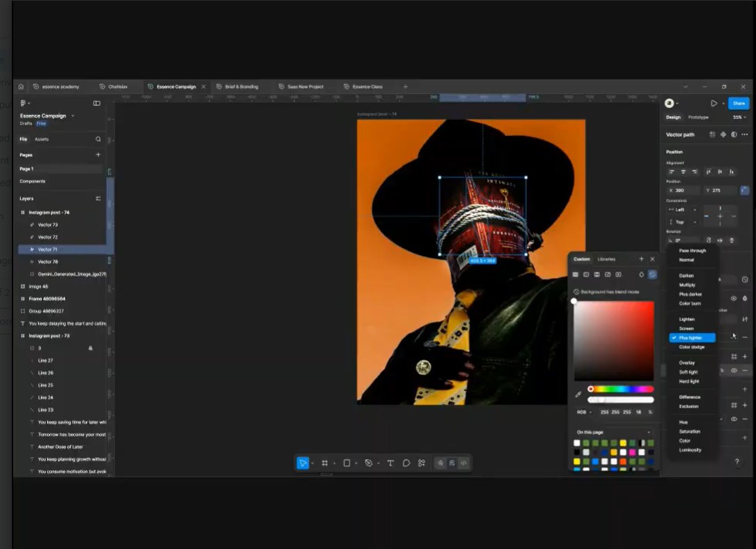Open present options arrow beside play
This screenshot has width=756, height=549.
point(723,104)
